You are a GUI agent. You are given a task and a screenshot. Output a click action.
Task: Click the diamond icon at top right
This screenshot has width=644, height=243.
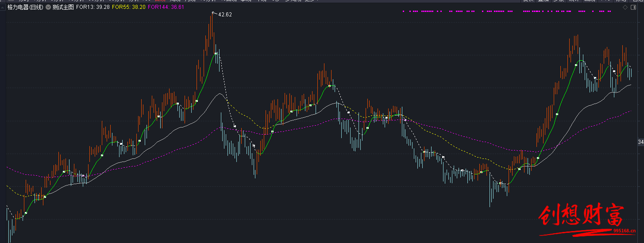tap(625, 8)
